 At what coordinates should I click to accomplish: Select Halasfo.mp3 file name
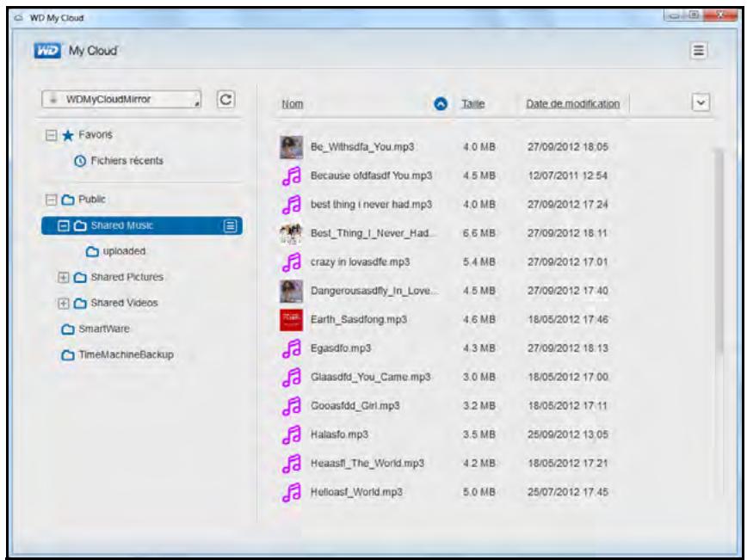pos(339,434)
